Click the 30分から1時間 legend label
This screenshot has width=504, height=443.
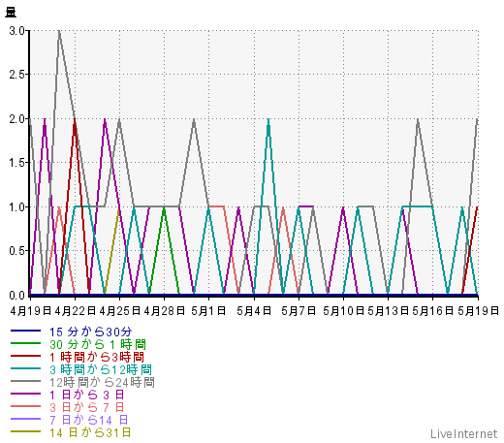98,344
